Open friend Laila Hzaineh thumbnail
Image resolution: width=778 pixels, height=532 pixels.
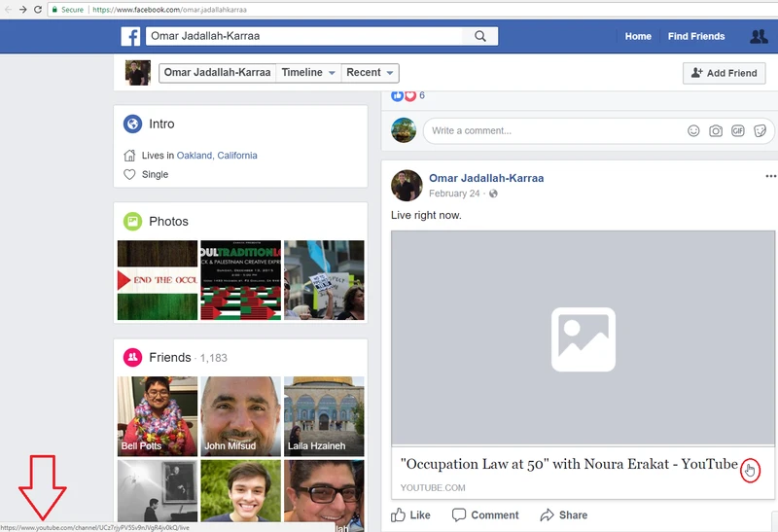324,416
